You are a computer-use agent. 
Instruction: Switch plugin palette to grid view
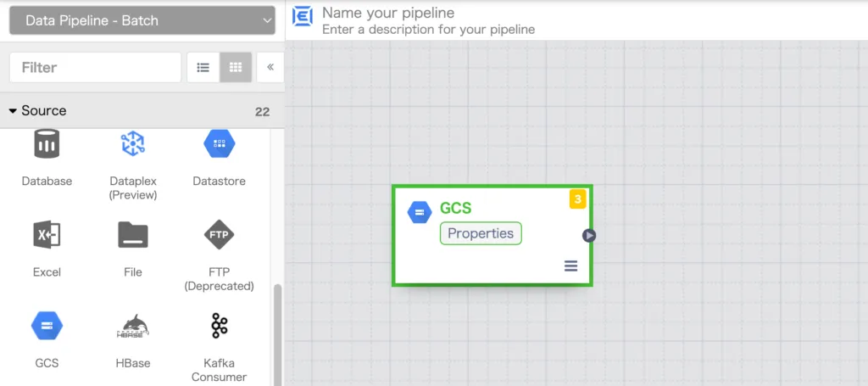coord(236,68)
